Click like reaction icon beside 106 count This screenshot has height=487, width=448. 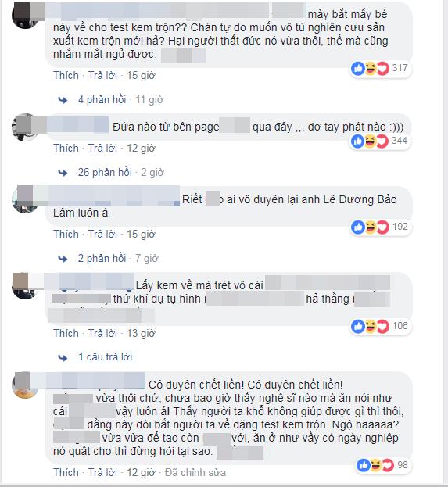[357, 326]
